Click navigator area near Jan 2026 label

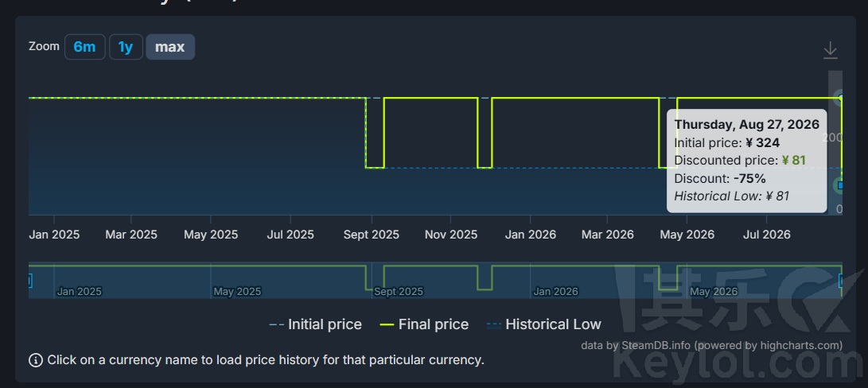555,292
